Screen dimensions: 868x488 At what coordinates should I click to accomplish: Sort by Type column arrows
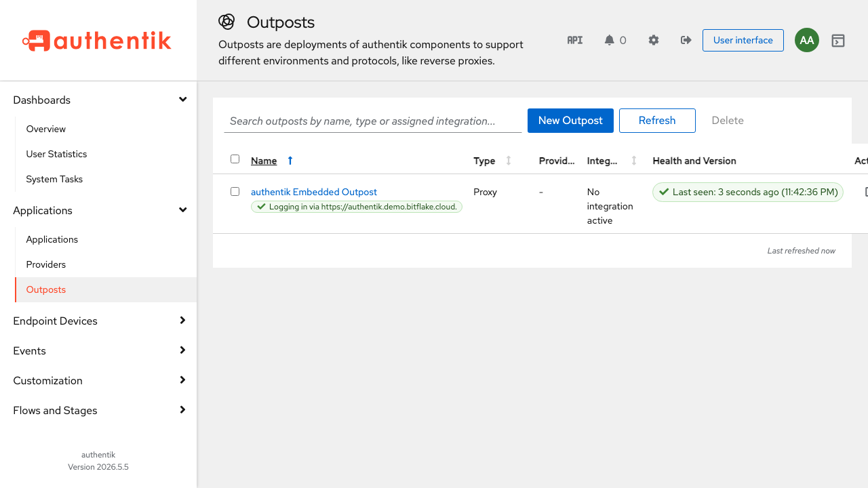click(x=509, y=161)
